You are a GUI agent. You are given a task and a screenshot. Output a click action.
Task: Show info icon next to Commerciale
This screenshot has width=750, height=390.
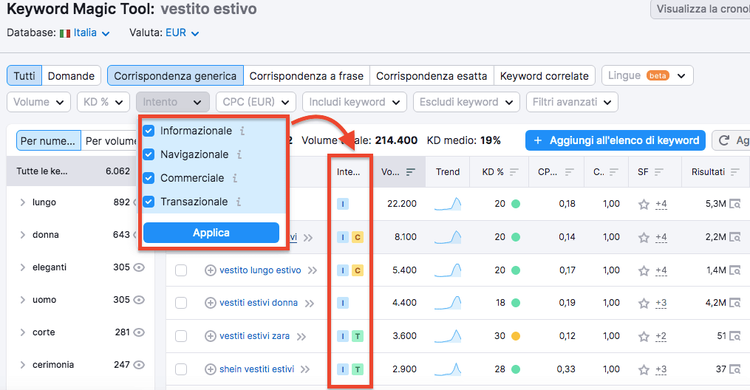[235, 178]
